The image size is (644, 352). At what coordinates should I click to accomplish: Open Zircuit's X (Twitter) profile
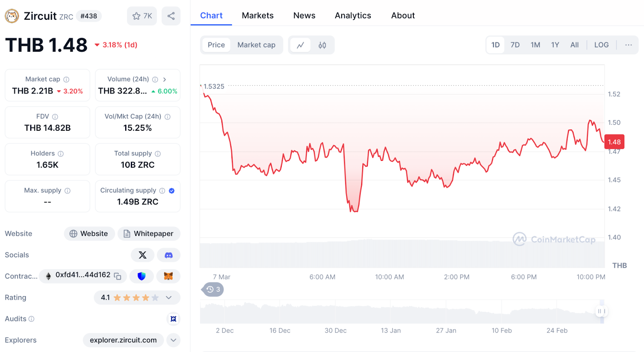142,255
